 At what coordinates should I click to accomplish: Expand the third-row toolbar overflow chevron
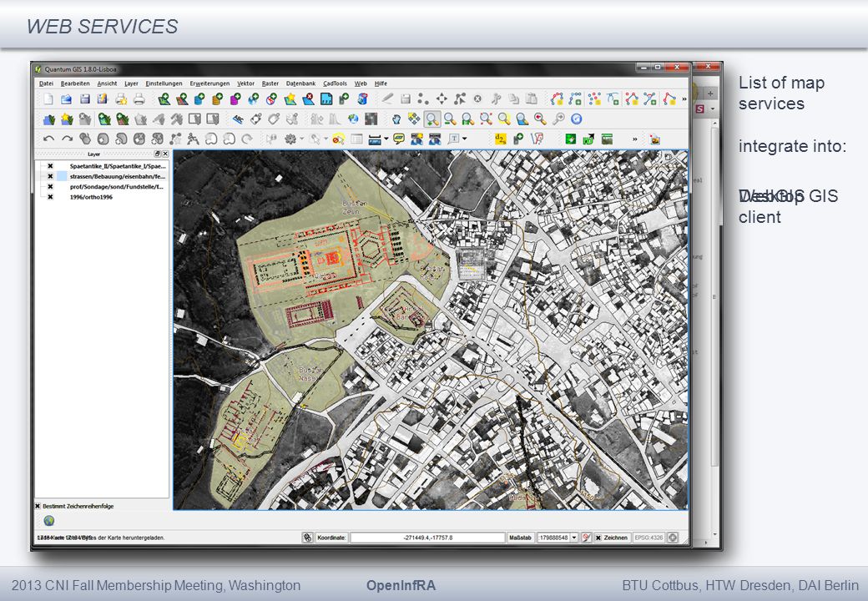point(634,139)
